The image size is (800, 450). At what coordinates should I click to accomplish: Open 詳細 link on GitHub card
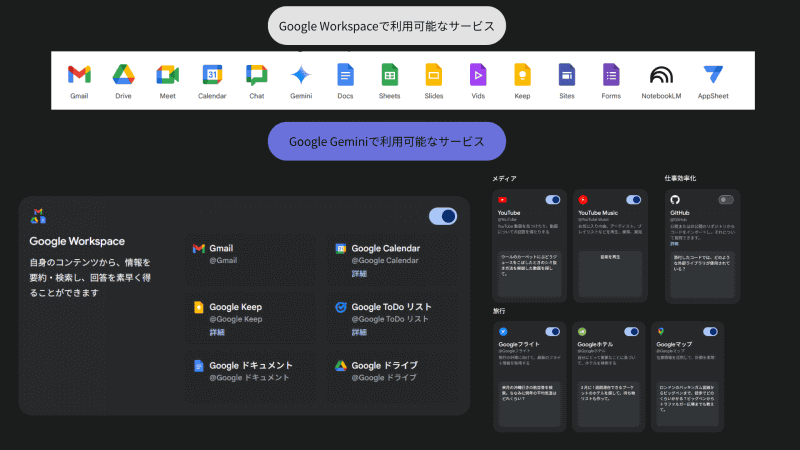point(674,244)
